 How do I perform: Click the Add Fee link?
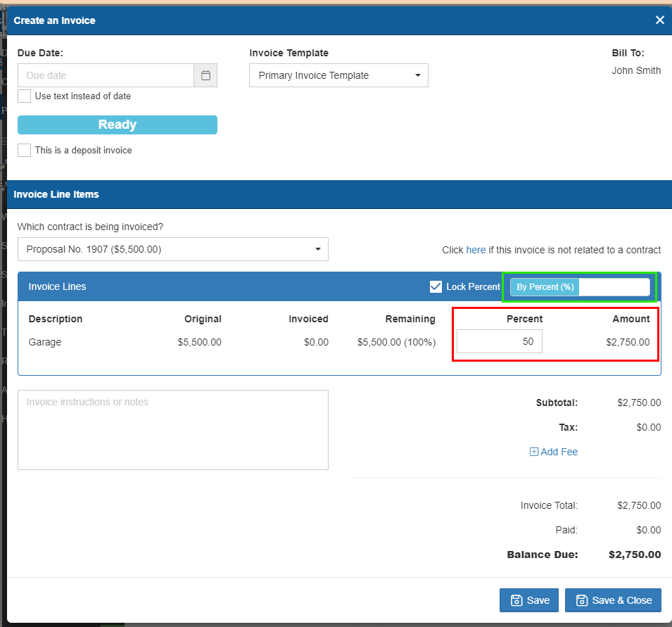[558, 451]
